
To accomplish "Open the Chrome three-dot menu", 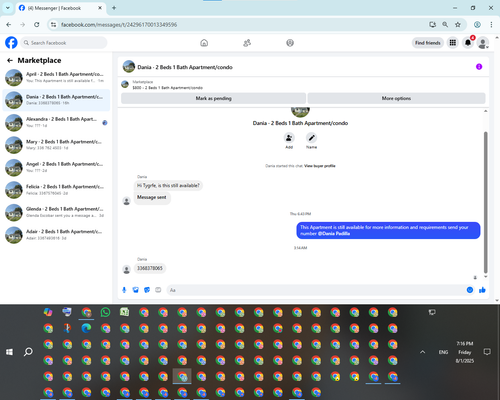I will 491,24.
